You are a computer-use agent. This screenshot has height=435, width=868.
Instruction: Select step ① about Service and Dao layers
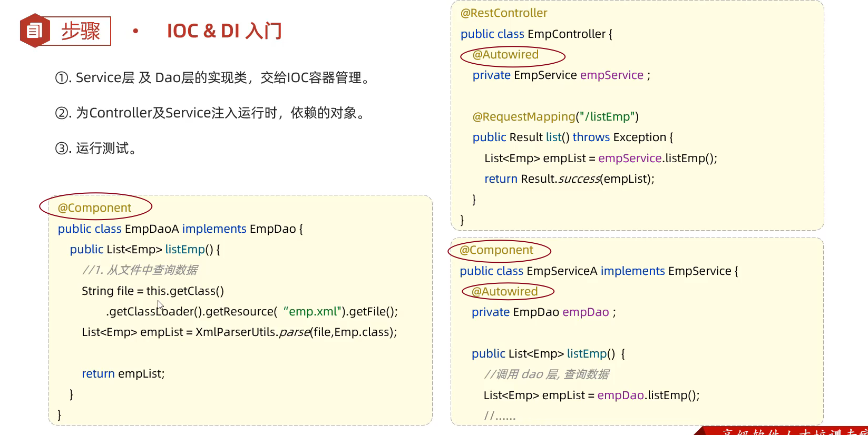(x=213, y=78)
